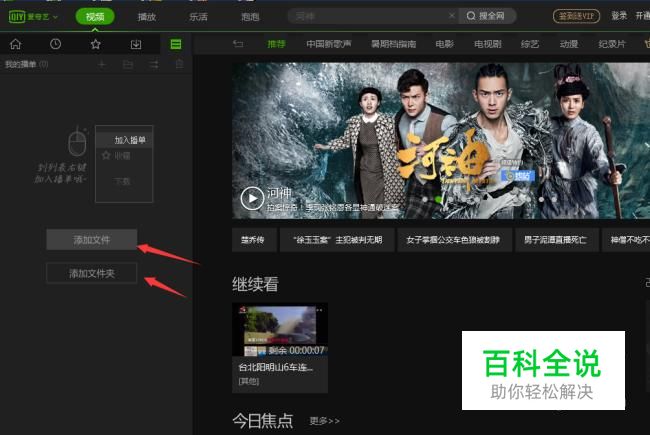Click the 台北阳明山6车连... video title
The height and width of the screenshot is (435, 650).
276,367
